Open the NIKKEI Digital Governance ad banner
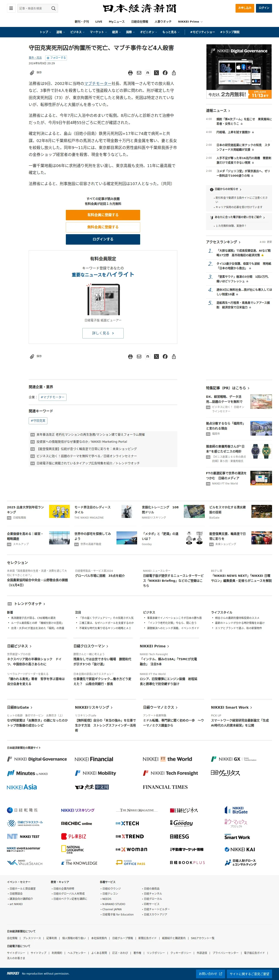 coord(239,71)
